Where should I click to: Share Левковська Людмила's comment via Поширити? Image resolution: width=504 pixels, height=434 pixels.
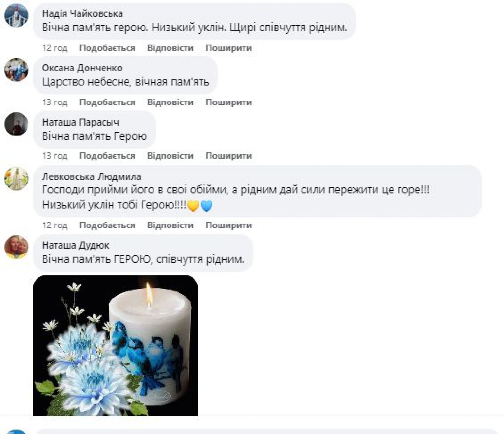229,225
